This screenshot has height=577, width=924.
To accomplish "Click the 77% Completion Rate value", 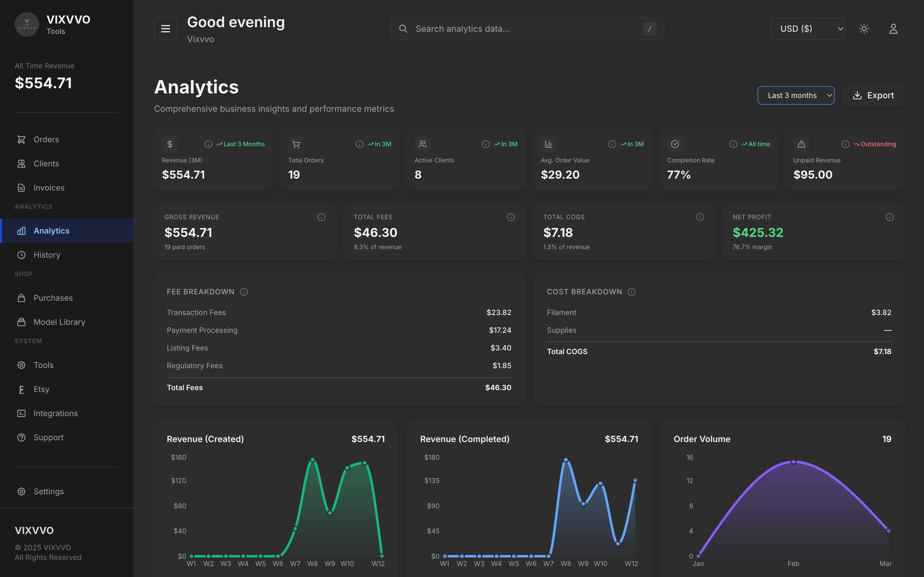I will click(x=679, y=174).
